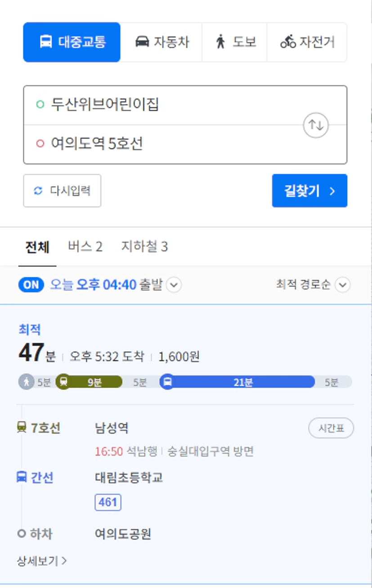Switch to the 버스 2 tab

tap(85, 246)
